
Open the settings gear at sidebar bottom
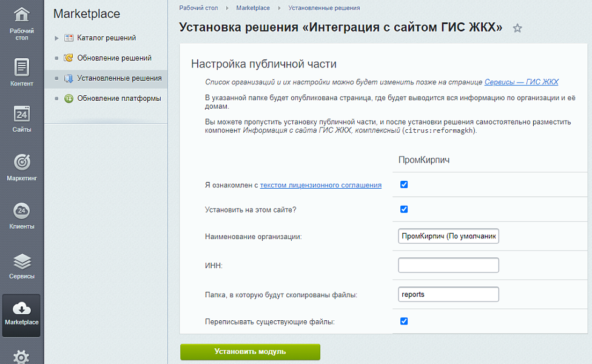pos(21,358)
